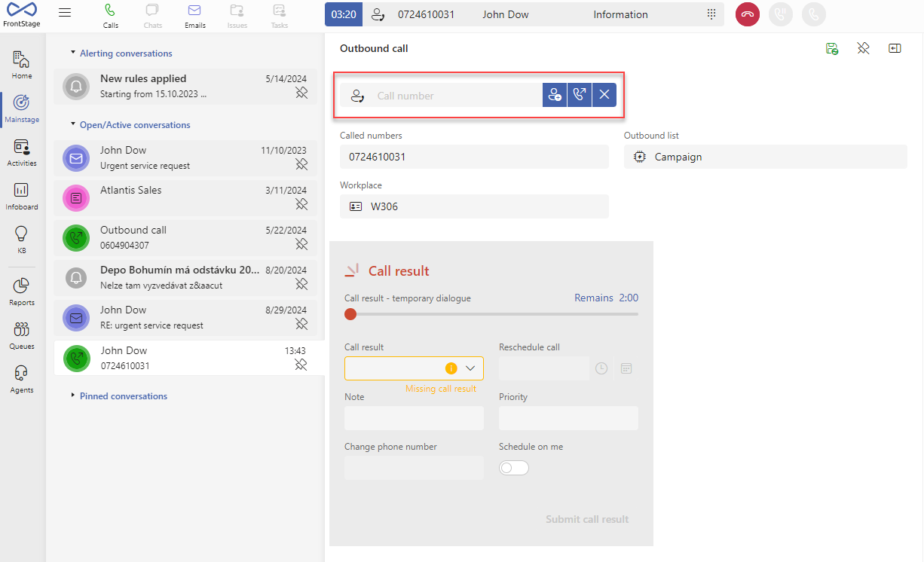Hang up with the red button
Image resolution: width=924 pixels, height=562 pixels.
(x=747, y=14)
